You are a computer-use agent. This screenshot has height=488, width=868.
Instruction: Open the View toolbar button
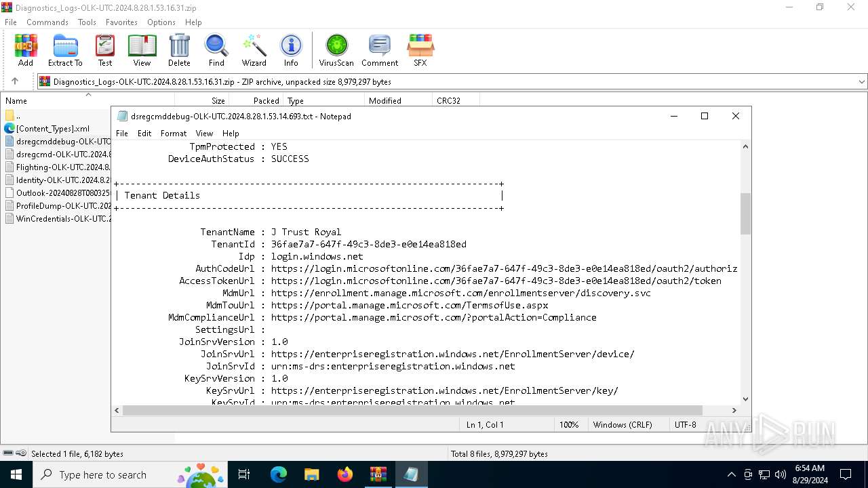point(142,51)
